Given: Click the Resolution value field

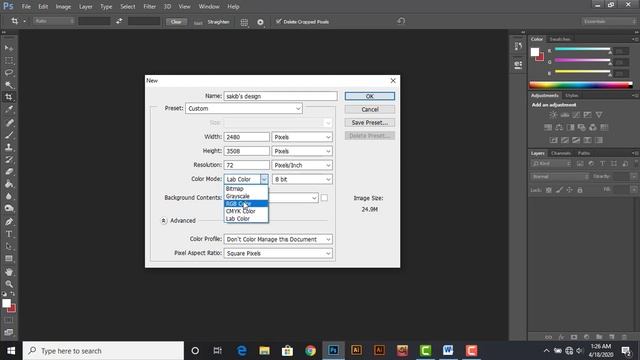Looking at the screenshot, I should coord(247,165).
